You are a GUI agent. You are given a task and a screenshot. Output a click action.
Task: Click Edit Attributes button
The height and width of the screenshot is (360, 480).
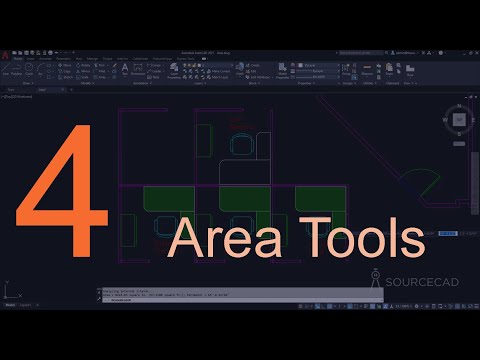(258, 77)
